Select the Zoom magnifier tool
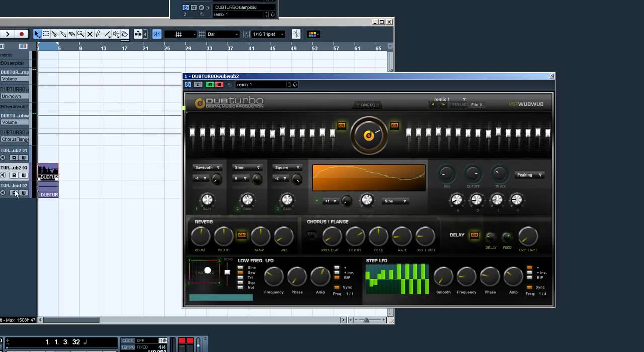The width and height of the screenshot is (644, 352). click(80, 34)
